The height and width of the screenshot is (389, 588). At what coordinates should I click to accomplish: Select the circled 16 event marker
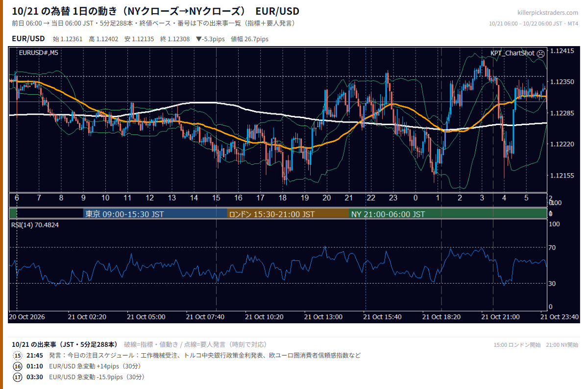click(x=18, y=366)
